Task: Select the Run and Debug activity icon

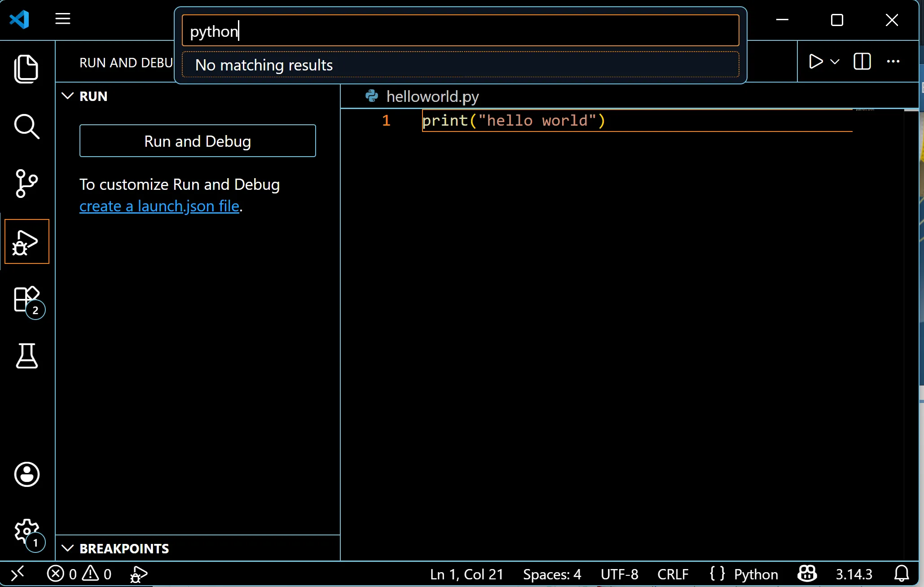Action: pos(26,242)
